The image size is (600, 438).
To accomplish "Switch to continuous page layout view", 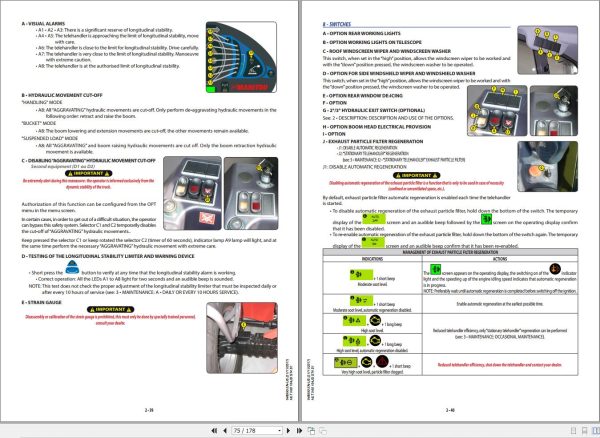I will pos(584,431).
